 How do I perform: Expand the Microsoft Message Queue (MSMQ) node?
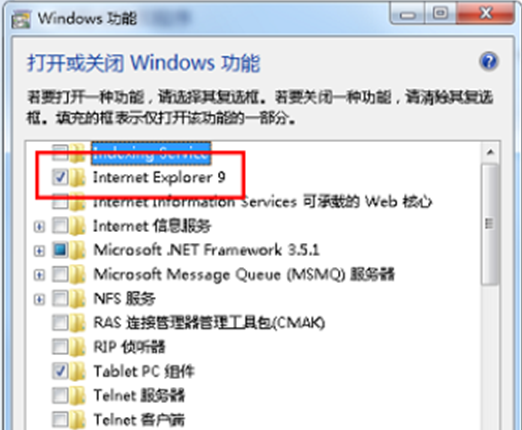[x=39, y=275]
